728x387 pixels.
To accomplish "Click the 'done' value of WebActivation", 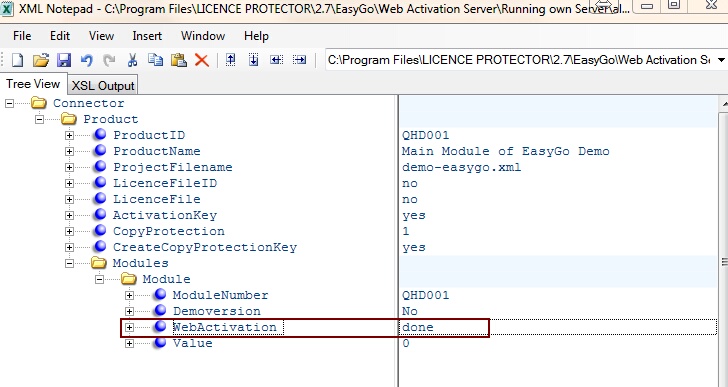I will [418, 327].
